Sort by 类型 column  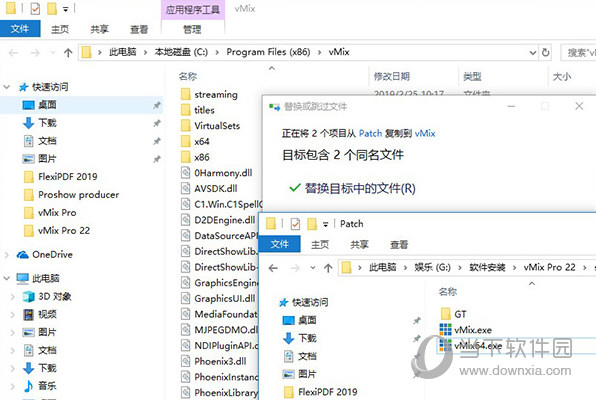pyautogui.click(x=472, y=76)
